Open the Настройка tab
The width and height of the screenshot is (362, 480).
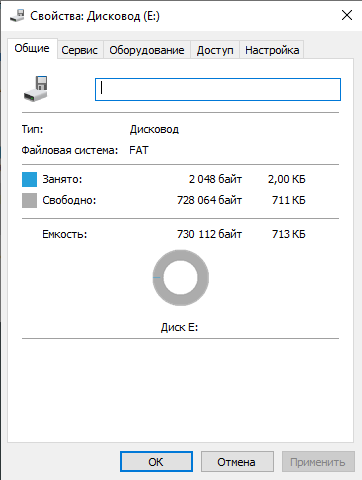(x=272, y=50)
